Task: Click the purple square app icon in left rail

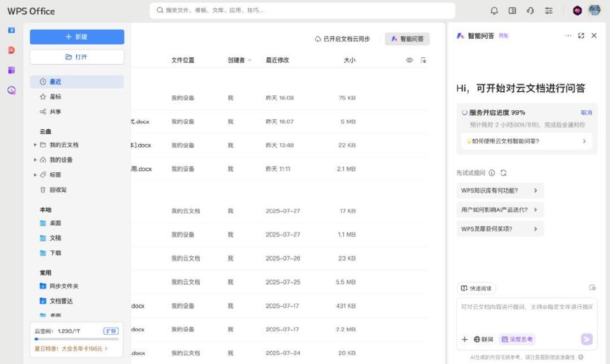Action: pos(12,70)
